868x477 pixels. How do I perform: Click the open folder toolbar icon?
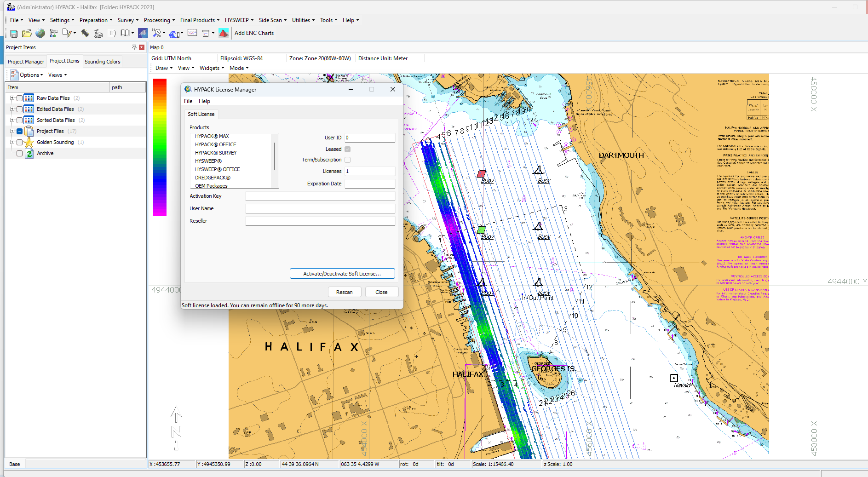(27, 33)
